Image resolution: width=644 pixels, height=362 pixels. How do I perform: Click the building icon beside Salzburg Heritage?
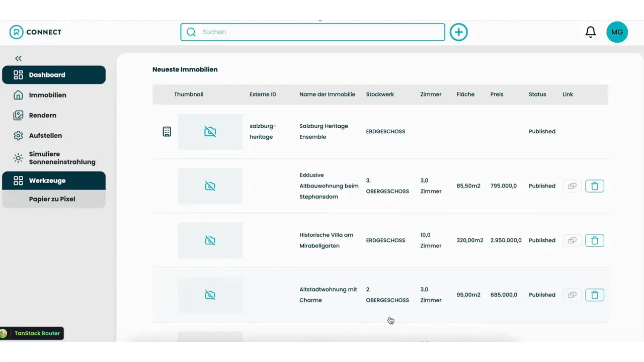[x=167, y=132]
